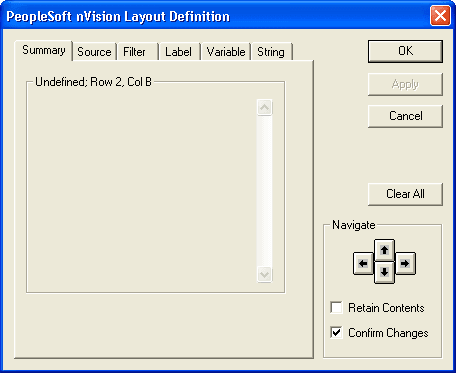
Task: Uncheck the Confirm Changes checkbox
Action: coord(336,333)
